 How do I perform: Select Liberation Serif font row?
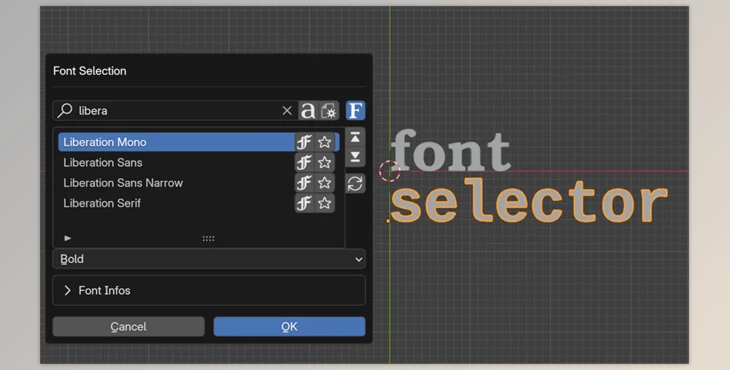click(x=199, y=203)
